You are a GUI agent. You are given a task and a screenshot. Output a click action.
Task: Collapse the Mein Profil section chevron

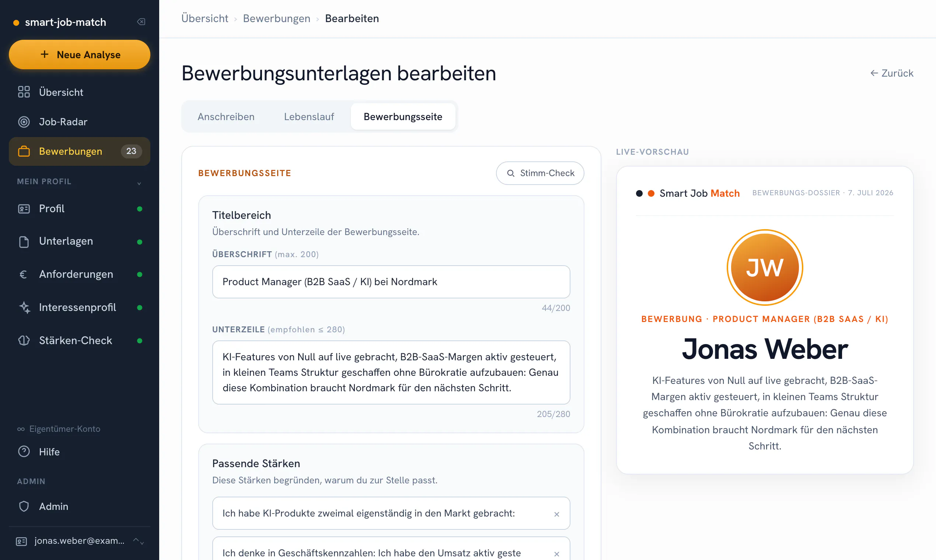point(139,183)
